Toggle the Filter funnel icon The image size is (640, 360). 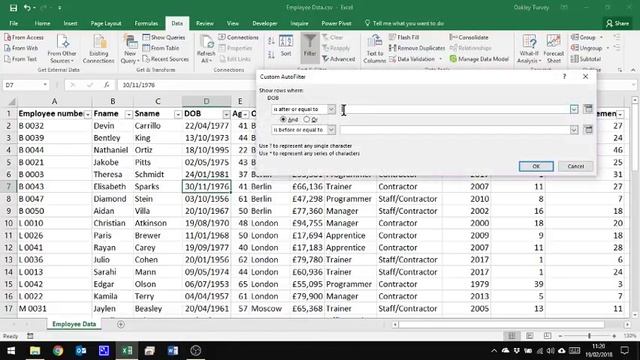[310, 42]
